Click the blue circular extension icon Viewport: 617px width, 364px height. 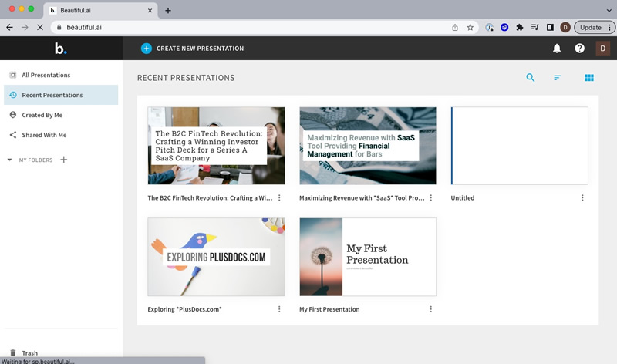coord(504,27)
